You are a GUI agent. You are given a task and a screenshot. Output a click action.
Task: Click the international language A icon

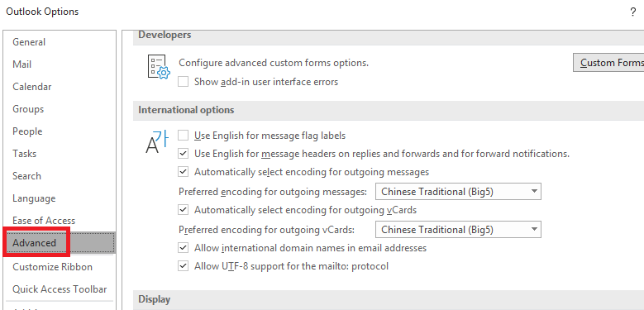click(x=157, y=141)
